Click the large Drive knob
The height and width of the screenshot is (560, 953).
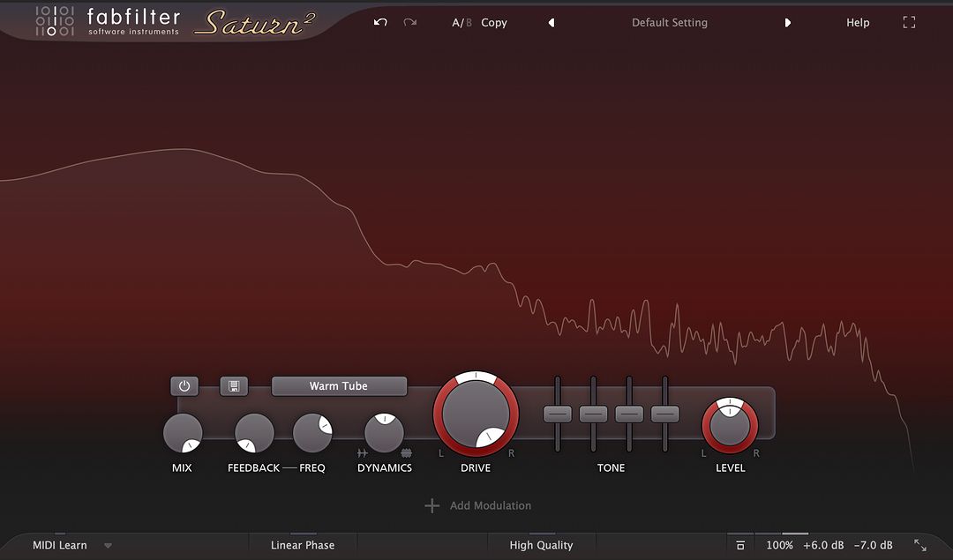(x=476, y=414)
